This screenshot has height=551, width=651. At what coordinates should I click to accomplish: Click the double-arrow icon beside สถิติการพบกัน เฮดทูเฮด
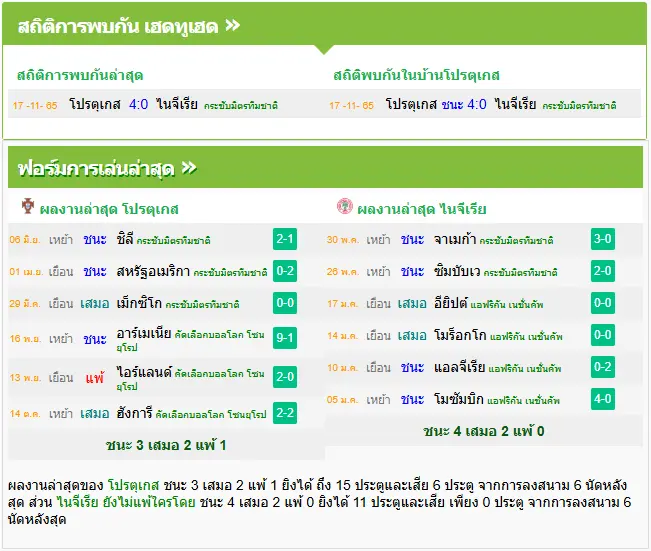232,25
